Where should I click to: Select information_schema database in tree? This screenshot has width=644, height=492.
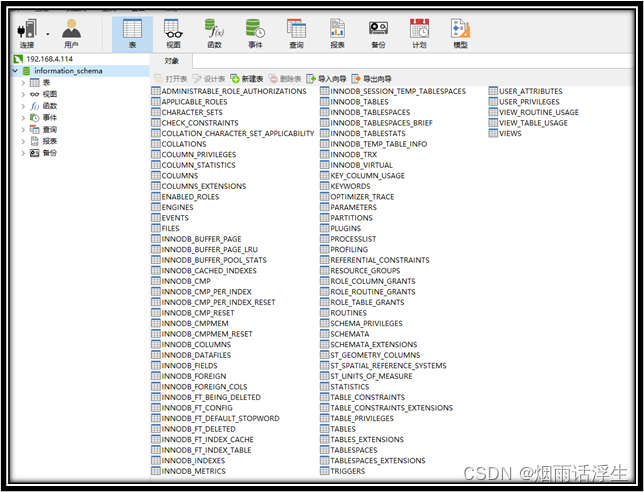pyautogui.click(x=68, y=71)
